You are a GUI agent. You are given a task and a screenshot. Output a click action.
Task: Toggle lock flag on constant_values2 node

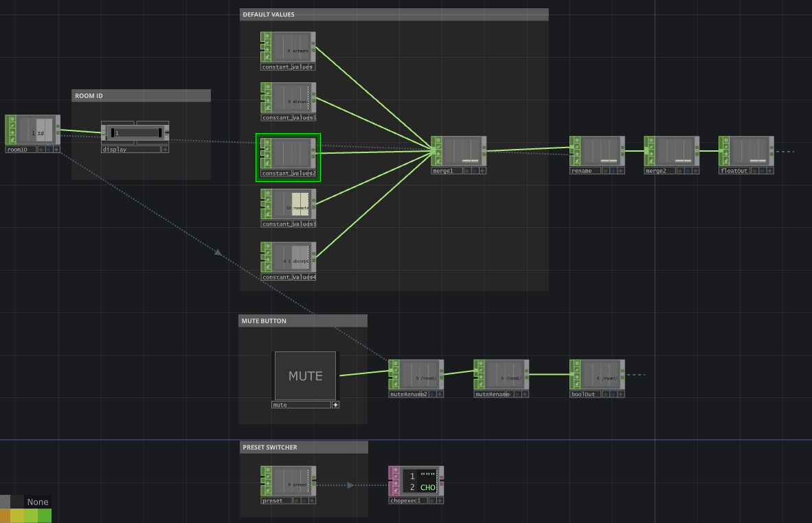pyautogui.click(x=268, y=163)
